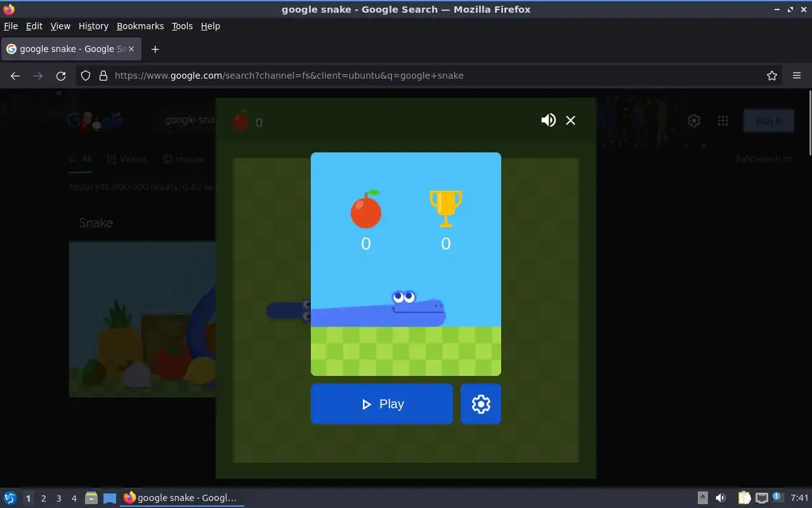This screenshot has height=508, width=812.
Task: Click the apple score icon in card
Action: (x=366, y=209)
